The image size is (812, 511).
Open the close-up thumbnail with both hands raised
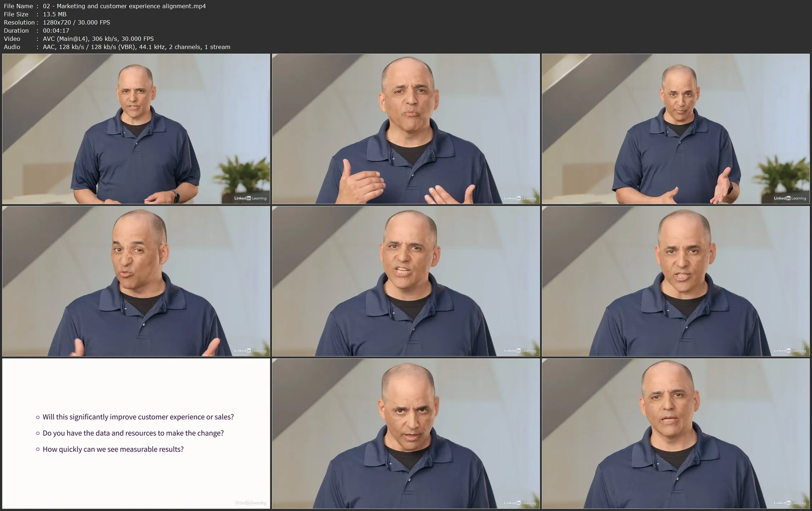pos(406,129)
